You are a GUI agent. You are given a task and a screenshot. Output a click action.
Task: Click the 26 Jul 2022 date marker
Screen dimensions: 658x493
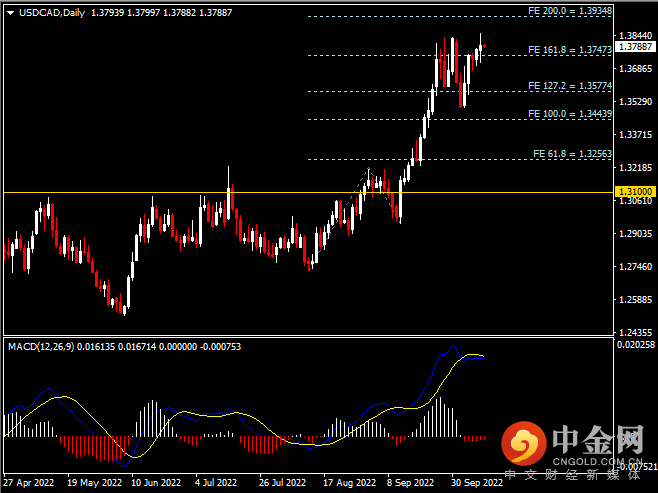click(279, 482)
